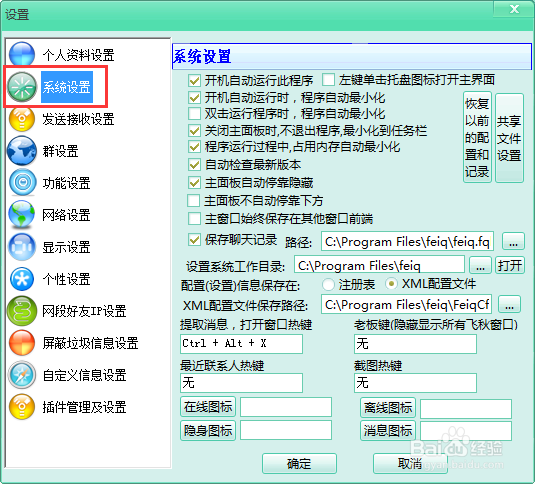
Task: Go to 网络设置 page
Action: tap(66, 215)
